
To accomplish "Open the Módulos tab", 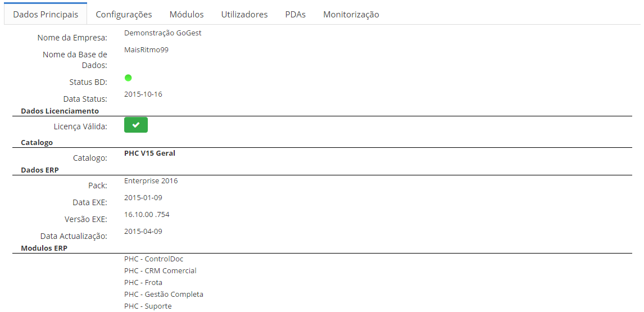I will click(187, 15).
